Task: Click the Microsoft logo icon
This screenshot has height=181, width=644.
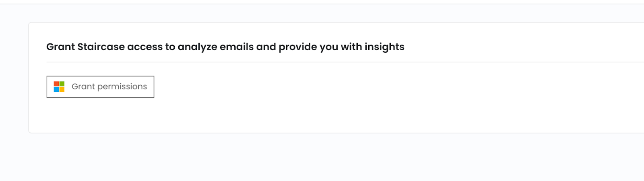Action: click(59, 86)
